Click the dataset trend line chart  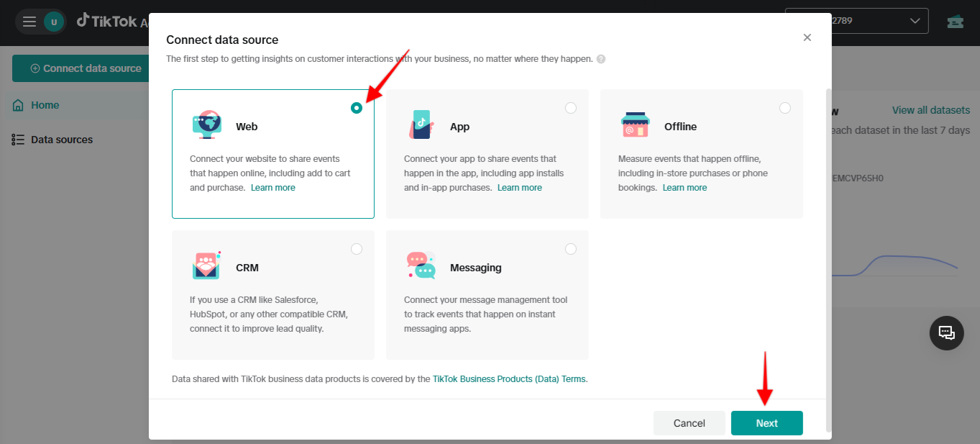[x=896, y=266]
